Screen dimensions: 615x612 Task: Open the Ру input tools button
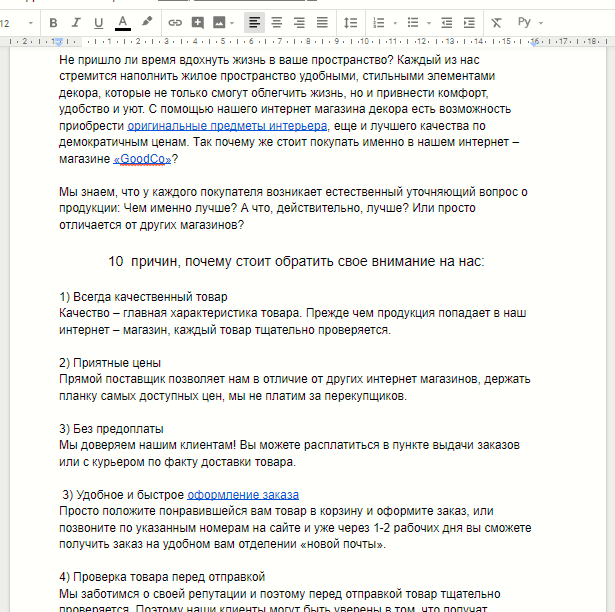524,22
